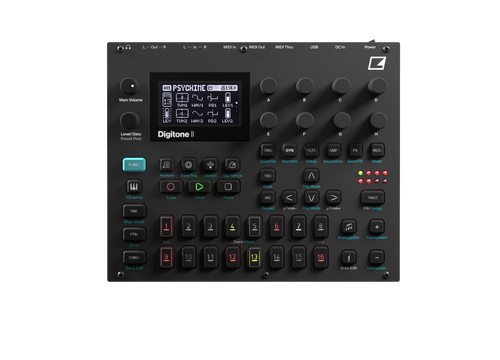Image resolution: width=500 pixels, height=360 pixels.
Task: Tap the green Play button
Action: [199, 187]
